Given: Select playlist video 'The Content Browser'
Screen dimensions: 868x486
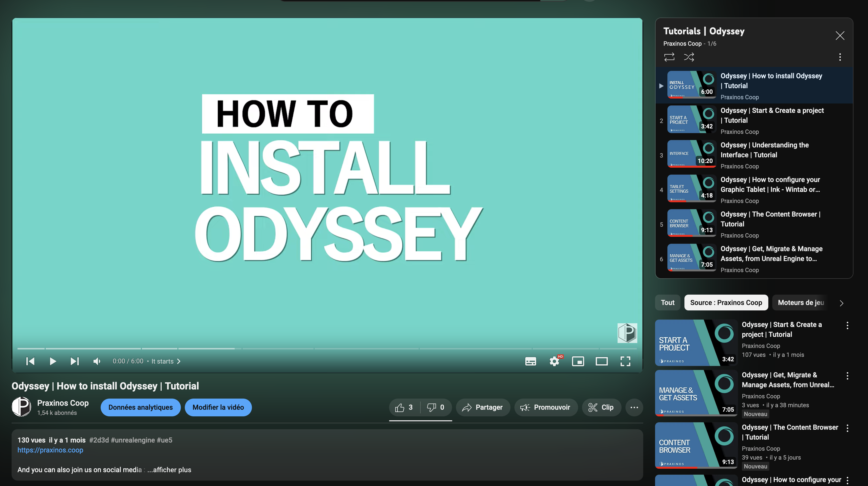Looking at the screenshot, I should (x=754, y=224).
